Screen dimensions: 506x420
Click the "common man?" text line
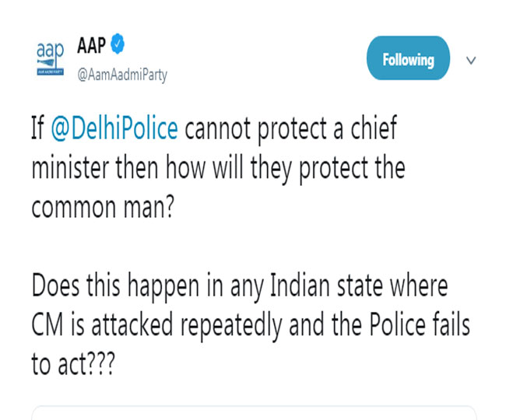112,208
